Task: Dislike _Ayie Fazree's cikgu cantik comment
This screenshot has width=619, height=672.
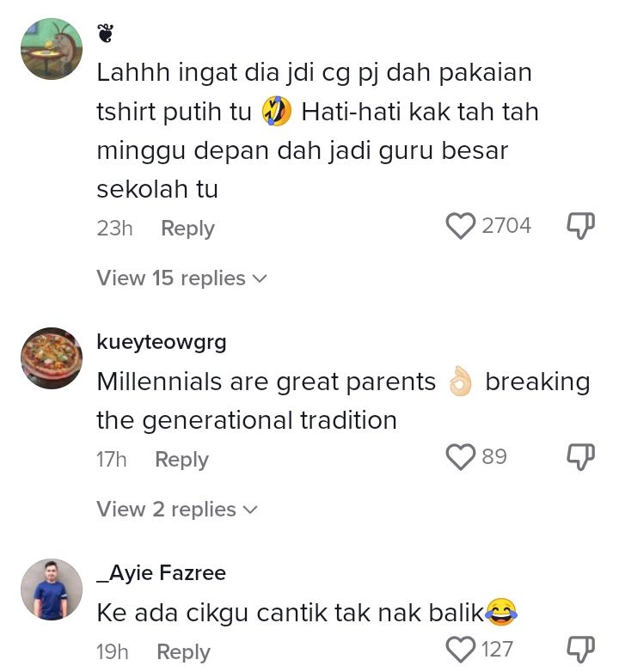Action: pyautogui.click(x=581, y=650)
